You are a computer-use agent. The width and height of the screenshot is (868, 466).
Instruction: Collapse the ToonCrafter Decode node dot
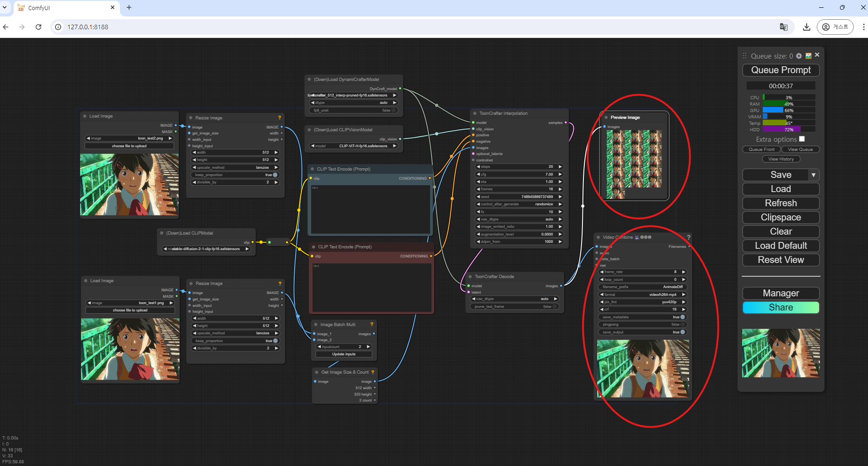click(x=470, y=277)
